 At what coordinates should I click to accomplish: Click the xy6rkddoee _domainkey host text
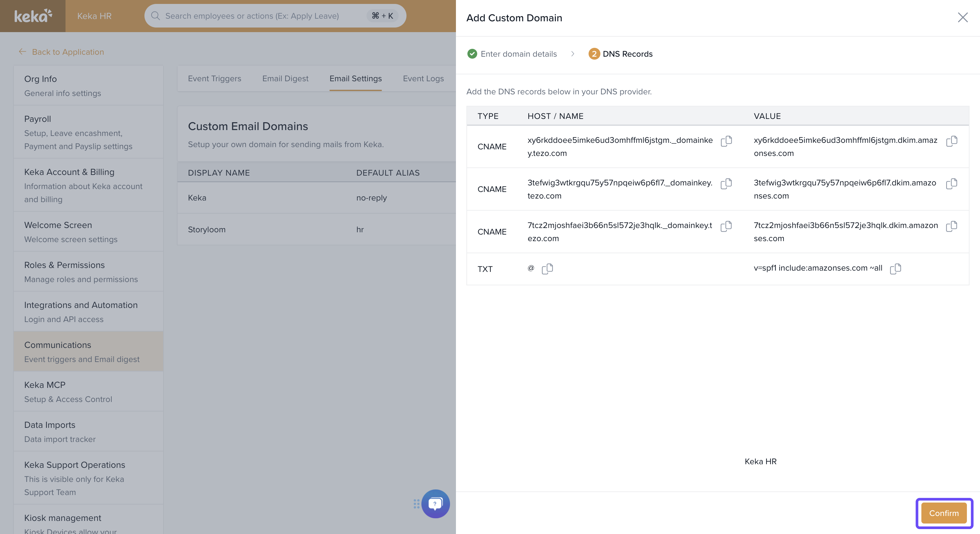pyautogui.click(x=620, y=146)
